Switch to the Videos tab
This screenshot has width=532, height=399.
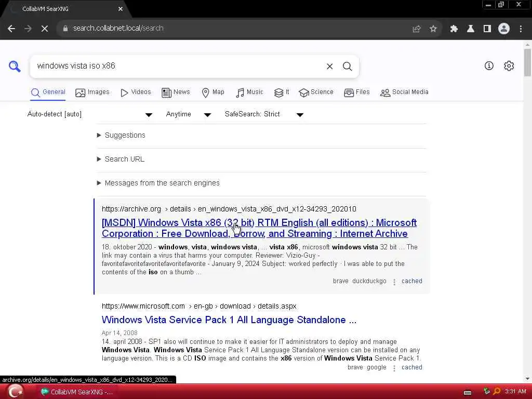(x=136, y=92)
